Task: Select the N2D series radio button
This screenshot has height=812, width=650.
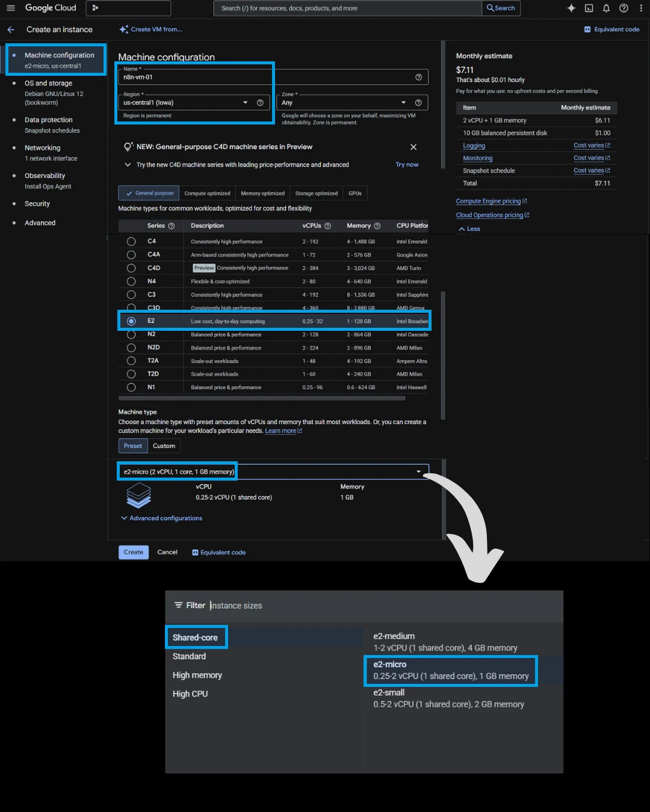Action: pos(131,348)
